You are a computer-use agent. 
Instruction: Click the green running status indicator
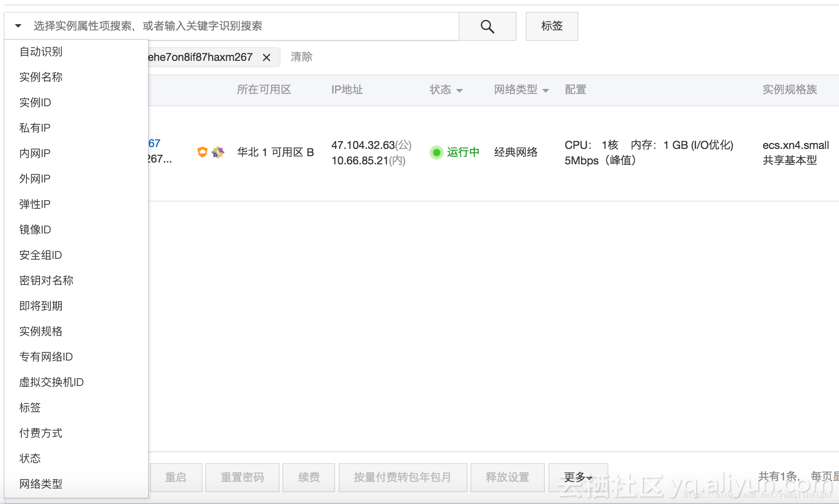coord(436,153)
